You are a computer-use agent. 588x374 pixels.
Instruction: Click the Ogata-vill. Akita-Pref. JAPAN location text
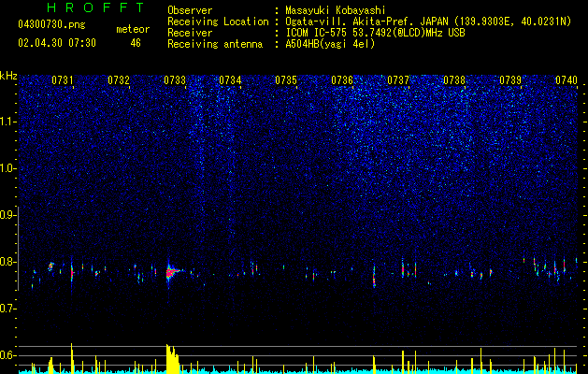[x=428, y=22]
